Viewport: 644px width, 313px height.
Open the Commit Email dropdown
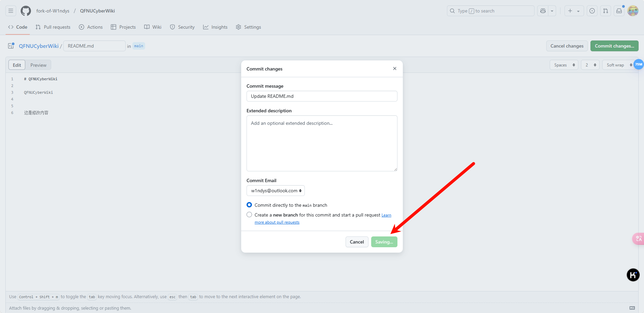(276, 191)
